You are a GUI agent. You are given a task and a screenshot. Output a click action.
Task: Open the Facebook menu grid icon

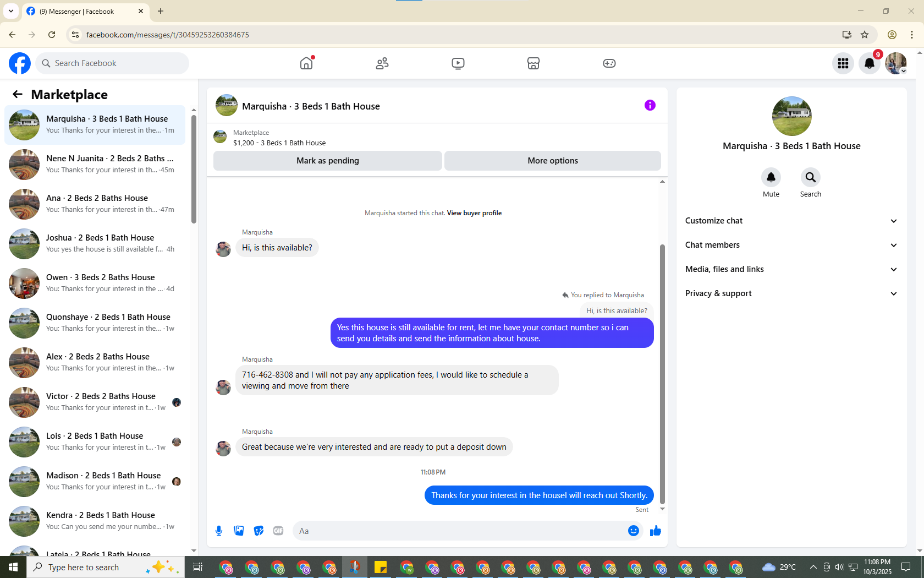pos(843,63)
